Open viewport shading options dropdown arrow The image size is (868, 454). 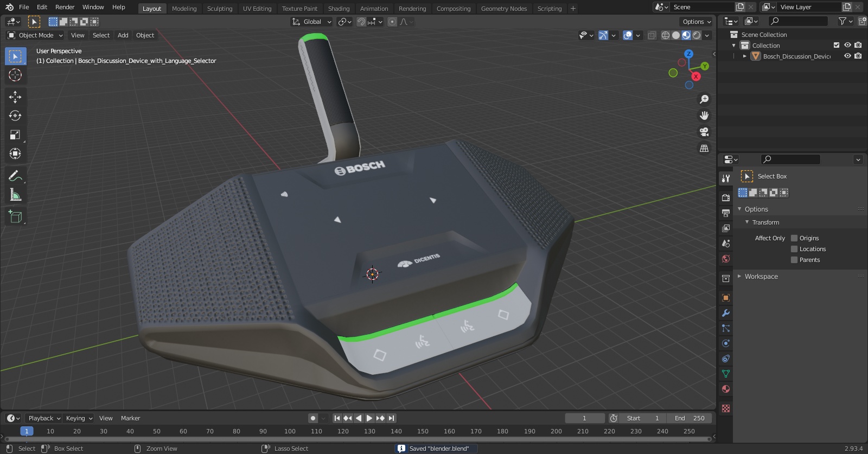tap(707, 35)
